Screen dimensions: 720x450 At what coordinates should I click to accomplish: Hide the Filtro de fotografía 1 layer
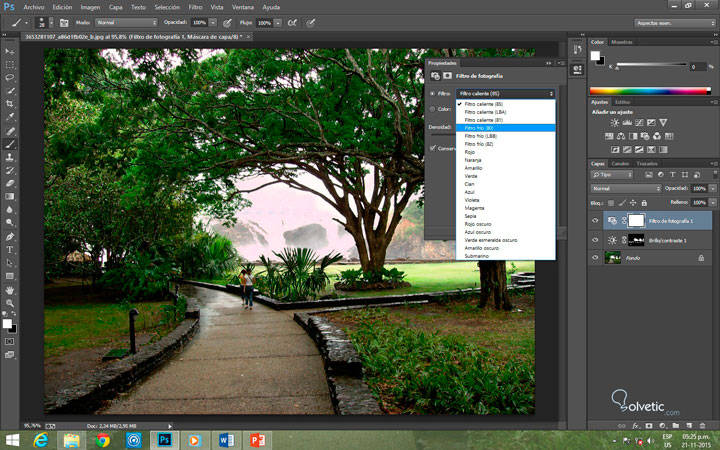pos(595,221)
